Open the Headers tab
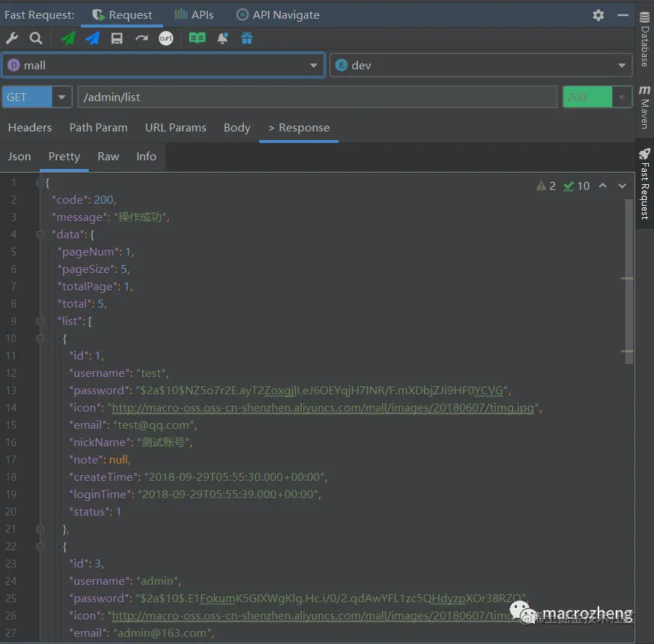Image resolution: width=654 pixels, height=644 pixels. pos(30,128)
